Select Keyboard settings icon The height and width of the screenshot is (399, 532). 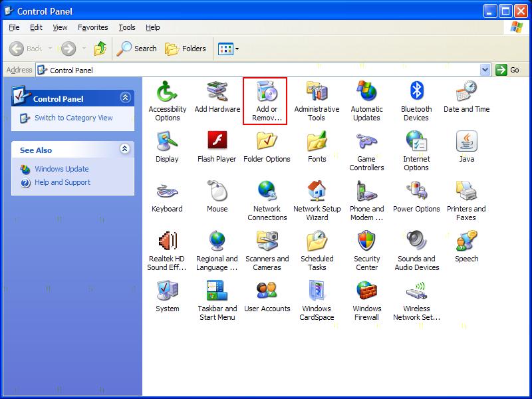(x=167, y=197)
